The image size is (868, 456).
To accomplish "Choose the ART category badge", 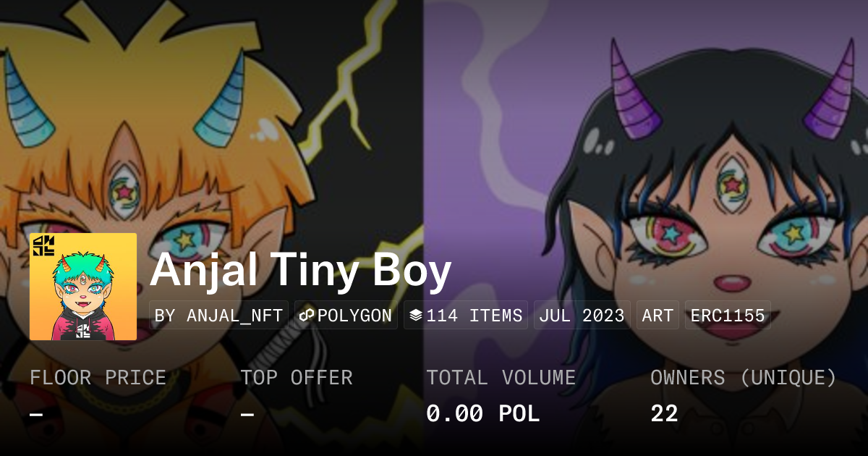I will pos(658,316).
